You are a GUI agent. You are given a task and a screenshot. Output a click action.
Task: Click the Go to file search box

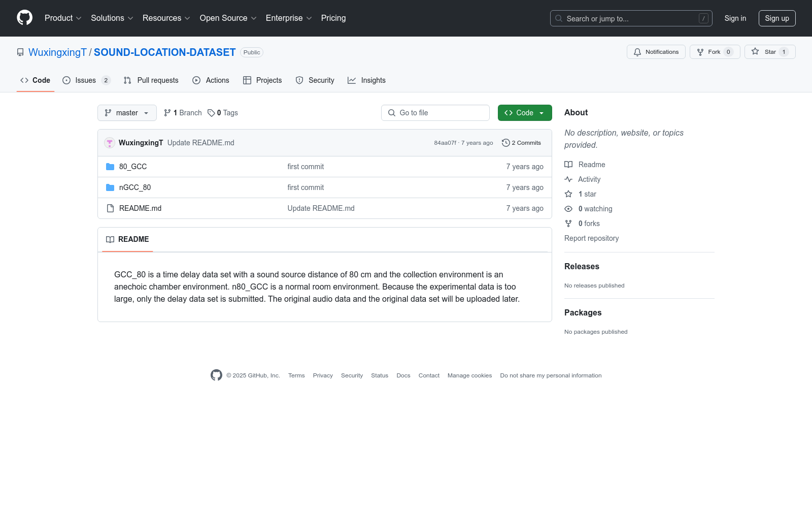tap(435, 113)
